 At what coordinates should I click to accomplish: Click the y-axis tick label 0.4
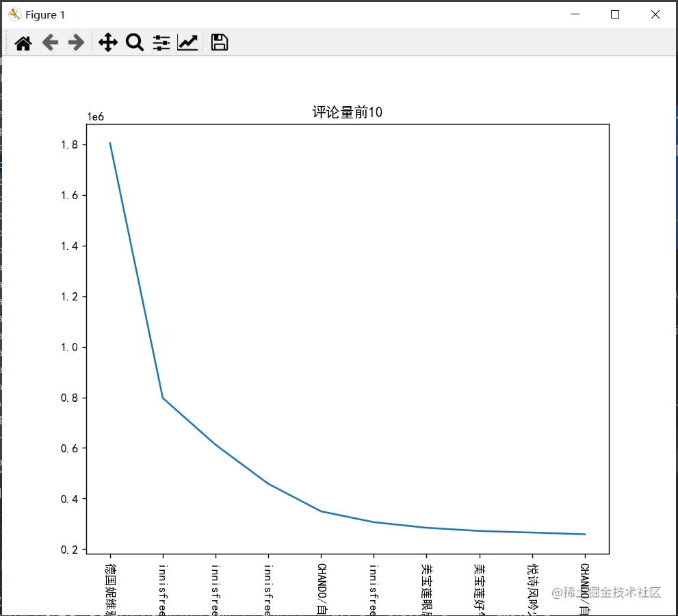tap(69, 499)
